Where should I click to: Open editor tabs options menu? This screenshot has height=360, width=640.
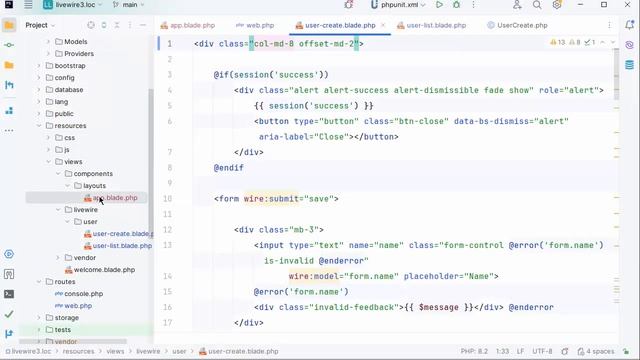click(x=609, y=25)
